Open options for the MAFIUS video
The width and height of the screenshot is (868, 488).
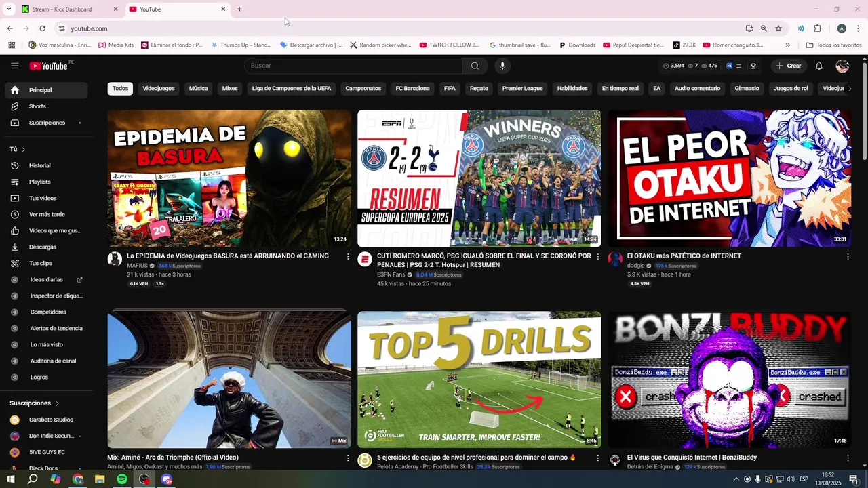(348, 256)
